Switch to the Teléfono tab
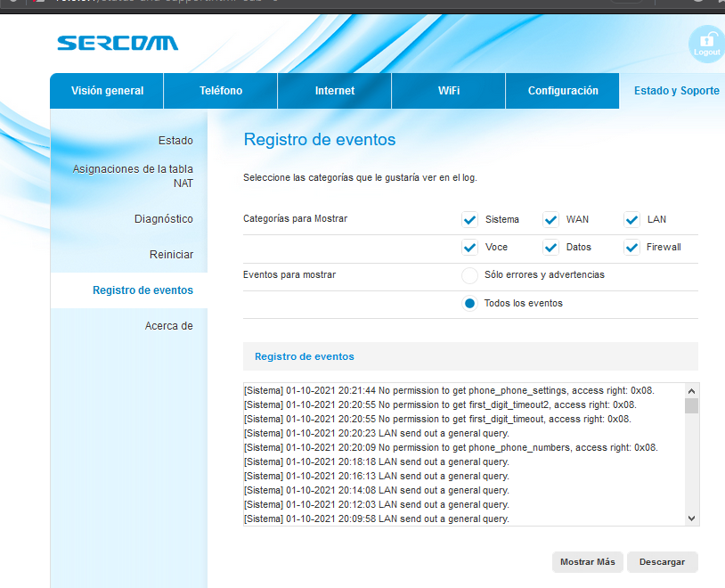725x588 pixels. point(220,90)
